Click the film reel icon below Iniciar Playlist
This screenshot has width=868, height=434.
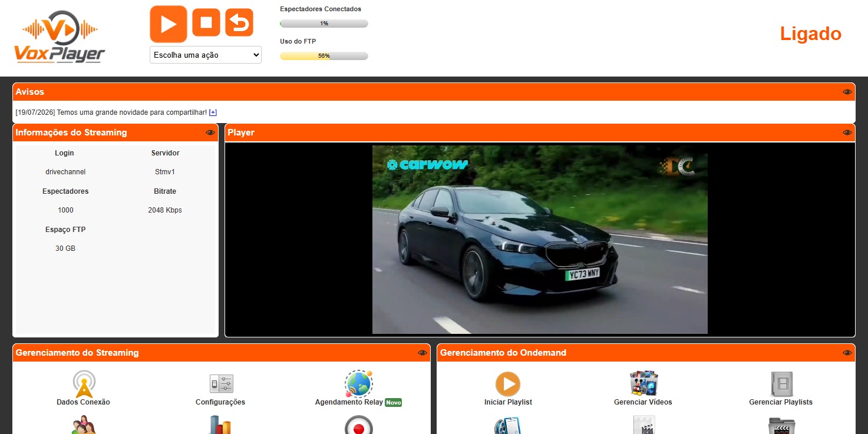pyautogui.click(x=508, y=425)
